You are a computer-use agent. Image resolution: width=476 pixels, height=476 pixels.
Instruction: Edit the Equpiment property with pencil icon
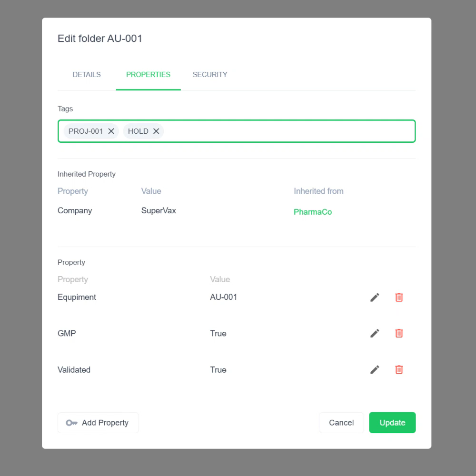(375, 297)
